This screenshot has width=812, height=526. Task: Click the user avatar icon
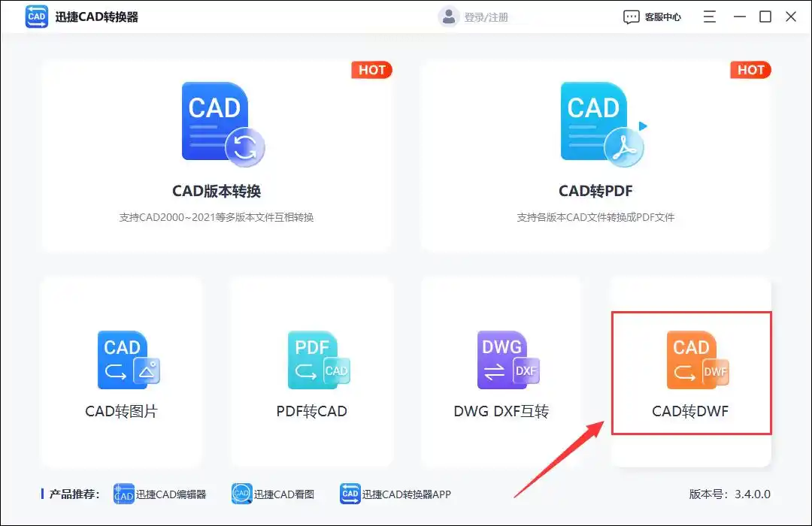click(x=448, y=17)
